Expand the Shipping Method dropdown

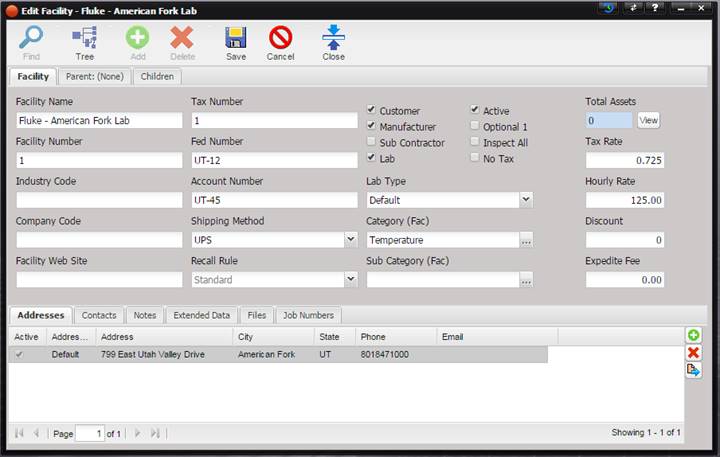[x=351, y=240]
